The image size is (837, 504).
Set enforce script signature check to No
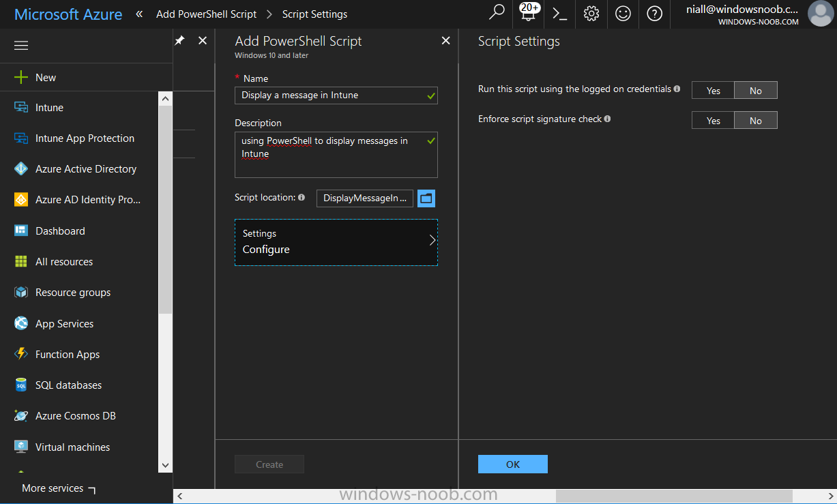point(755,121)
